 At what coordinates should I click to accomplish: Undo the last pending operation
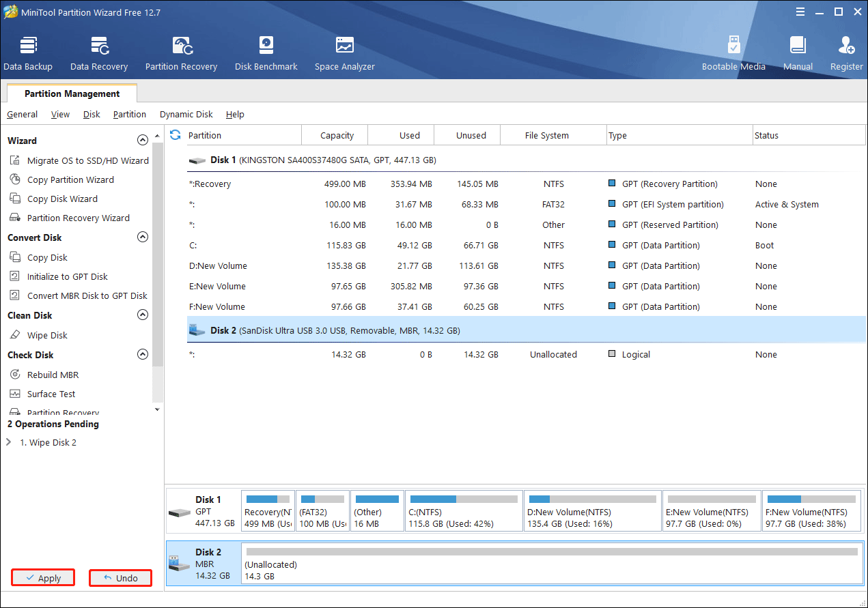click(x=120, y=578)
